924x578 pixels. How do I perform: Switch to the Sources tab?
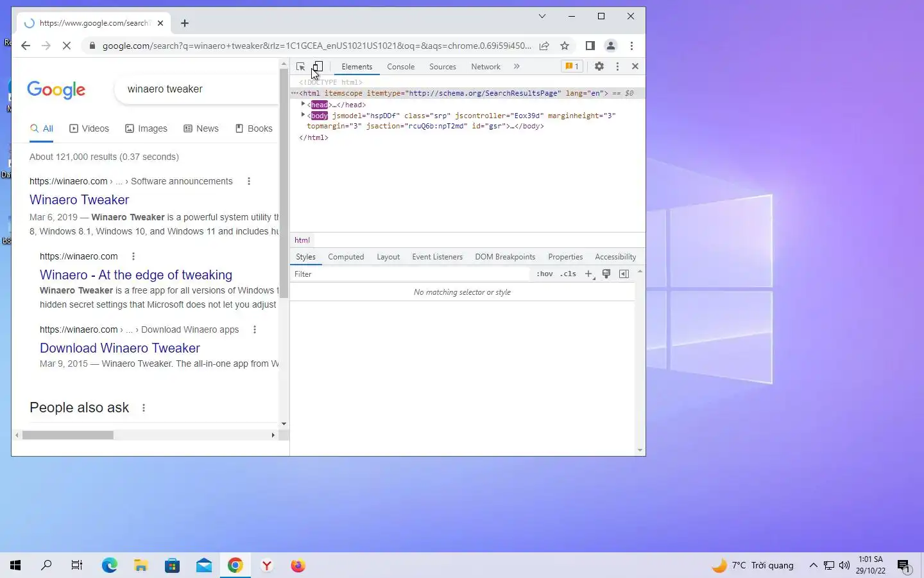click(x=443, y=67)
